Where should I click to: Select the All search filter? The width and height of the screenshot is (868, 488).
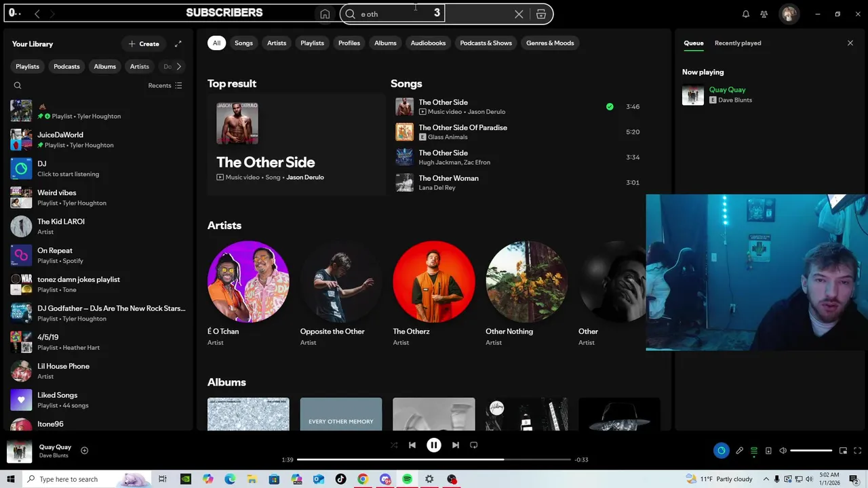click(216, 43)
